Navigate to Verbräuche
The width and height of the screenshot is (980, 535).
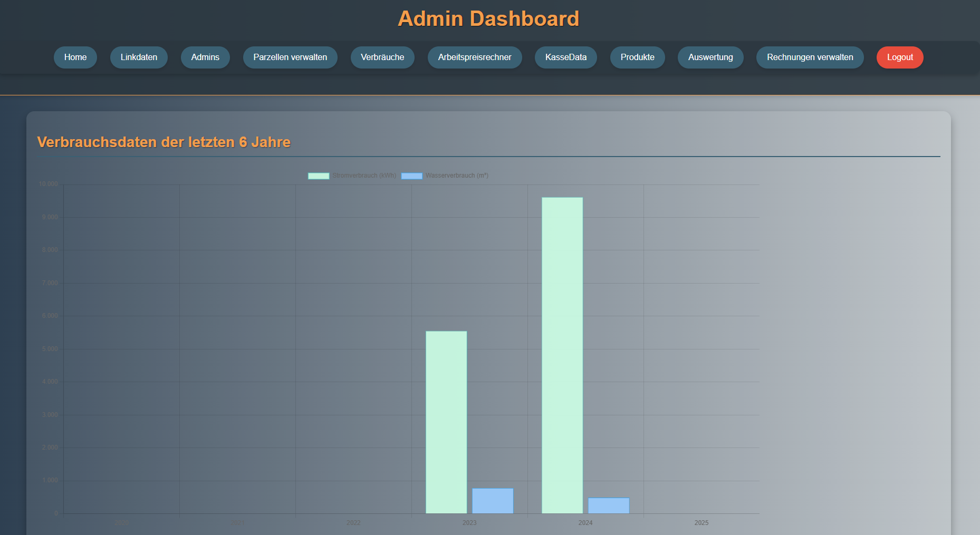382,57
